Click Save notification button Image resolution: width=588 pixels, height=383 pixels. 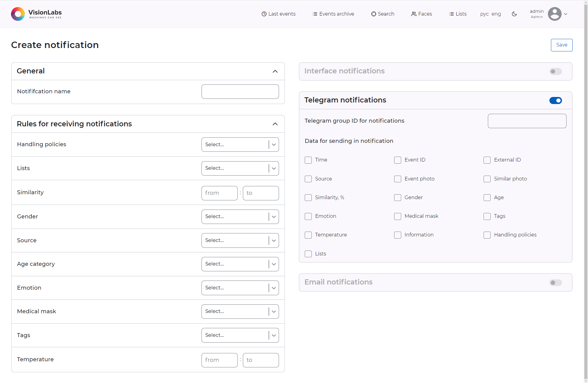[x=561, y=44]
